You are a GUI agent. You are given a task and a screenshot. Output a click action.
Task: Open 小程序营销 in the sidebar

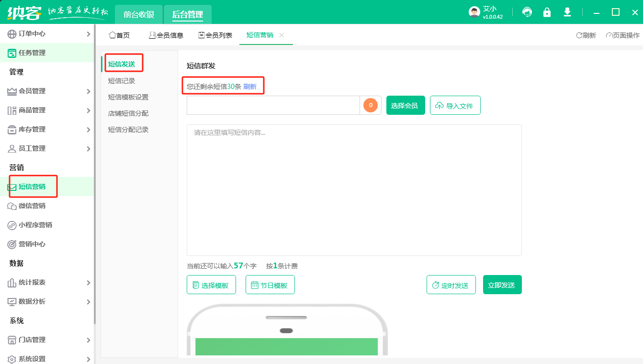pyautogui.click(x=35, y=225)
